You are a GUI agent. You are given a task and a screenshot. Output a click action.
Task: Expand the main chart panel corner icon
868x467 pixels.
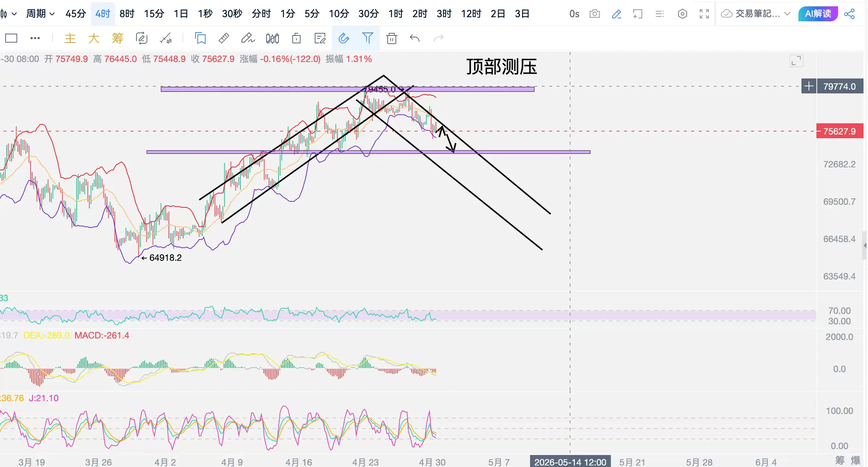pos(796,61)
